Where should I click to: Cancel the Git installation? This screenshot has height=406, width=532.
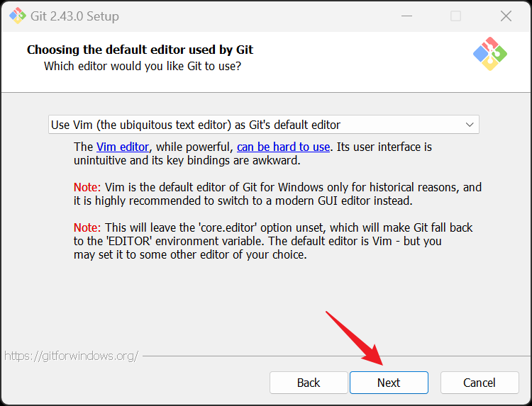tap(480, 383)
